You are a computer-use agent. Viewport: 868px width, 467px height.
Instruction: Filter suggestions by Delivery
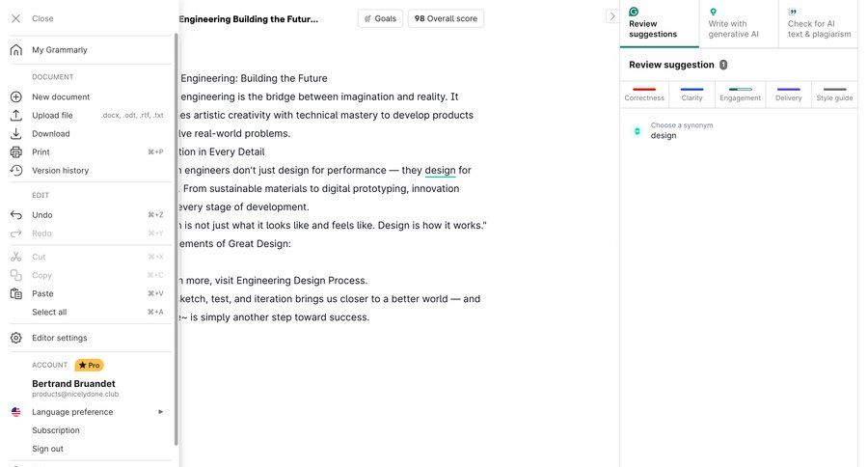coord(788,95)
